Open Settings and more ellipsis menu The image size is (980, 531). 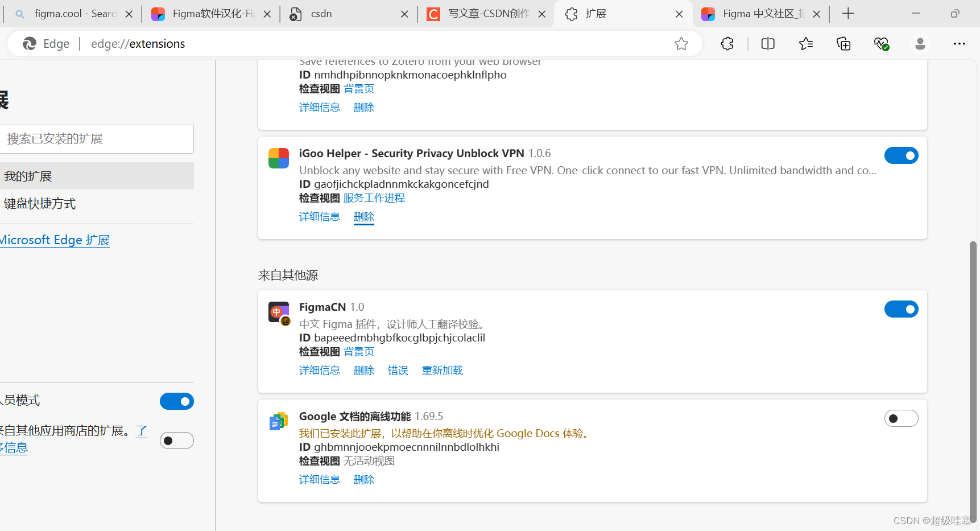pyautogui.click(x=960, y=44)
